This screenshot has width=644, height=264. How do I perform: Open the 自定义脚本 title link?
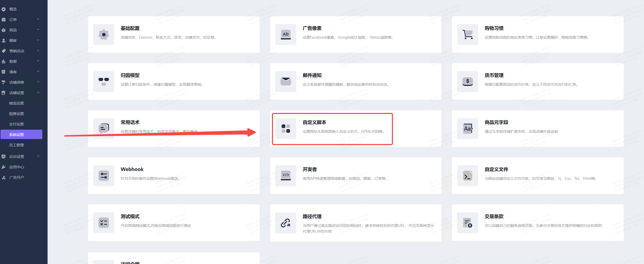315,122
